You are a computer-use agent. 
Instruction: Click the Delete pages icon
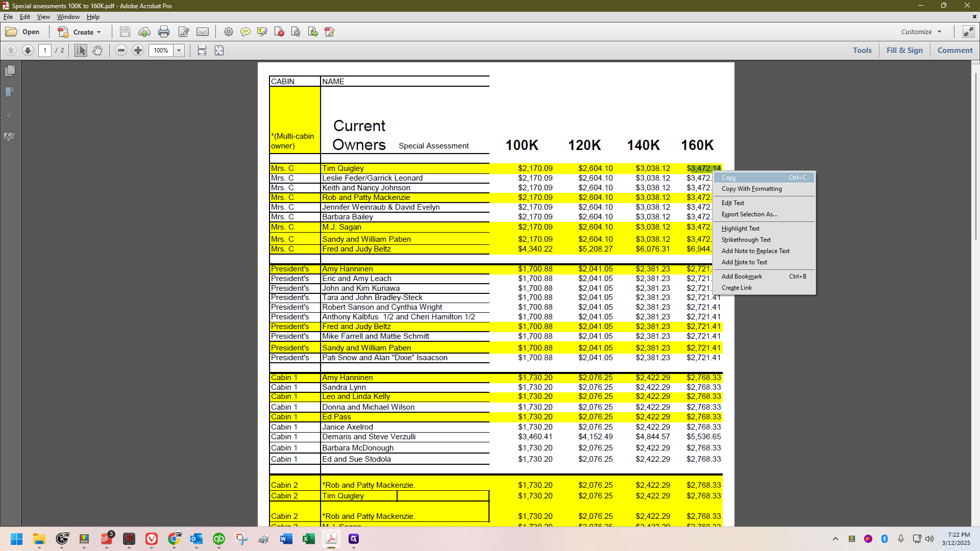[x=279, y=32]
